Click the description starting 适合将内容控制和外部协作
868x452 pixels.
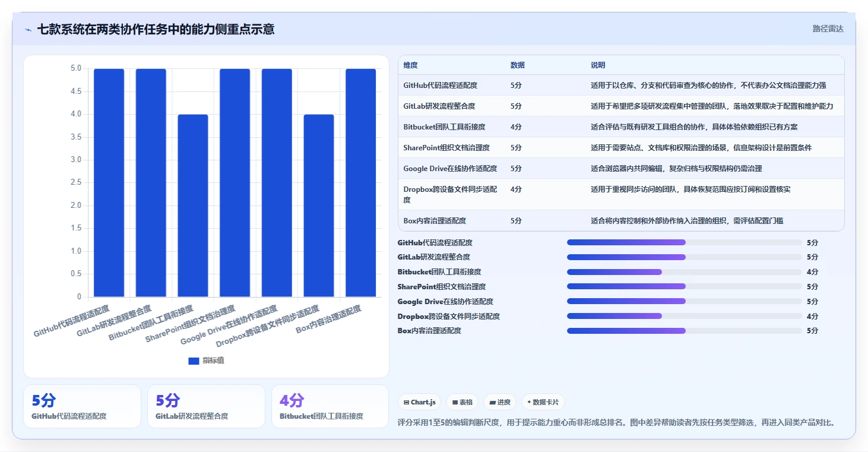coord(687,221)
